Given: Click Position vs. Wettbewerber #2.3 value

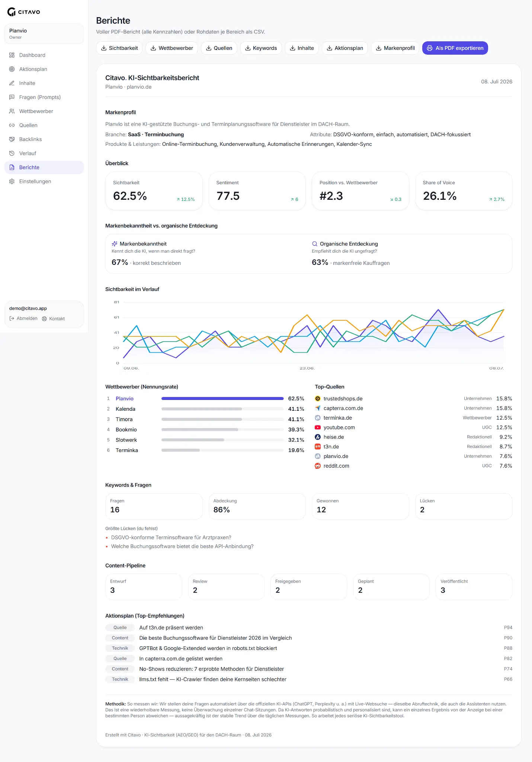Looking at the screenshot, I should [x=331, y=196].
